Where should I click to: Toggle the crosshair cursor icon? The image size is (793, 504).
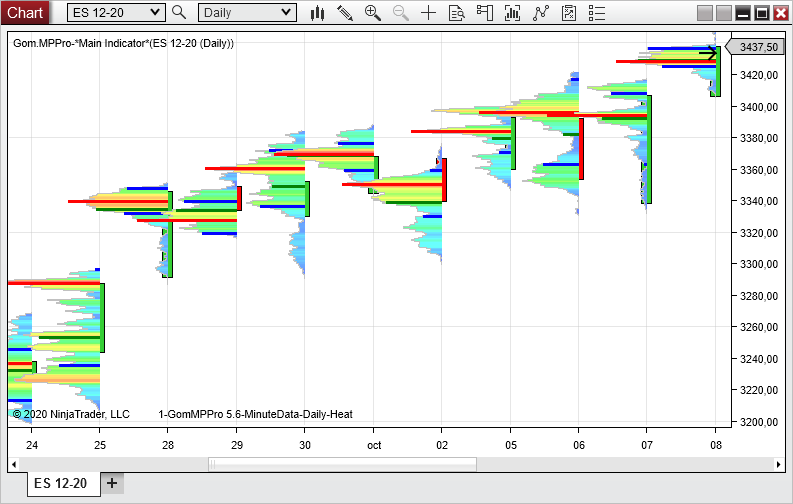(x=429, y=13)
